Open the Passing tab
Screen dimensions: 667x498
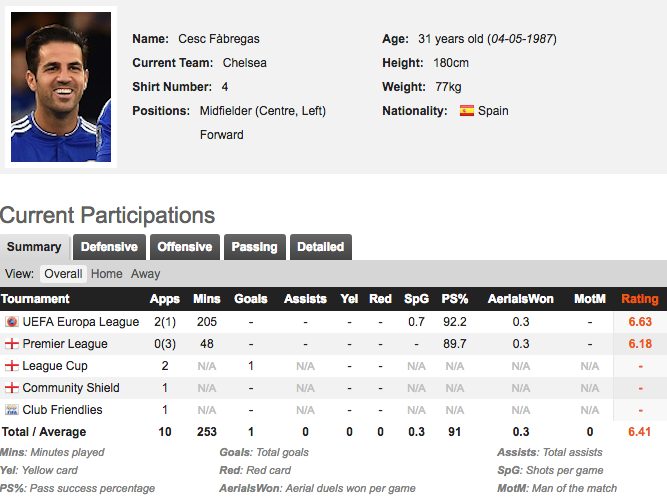click(255, 247)
